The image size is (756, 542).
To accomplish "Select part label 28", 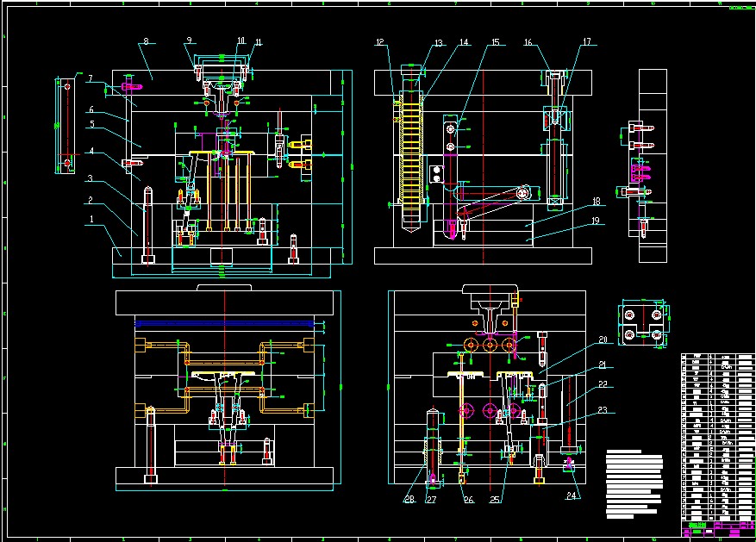I will click(409, 500).
